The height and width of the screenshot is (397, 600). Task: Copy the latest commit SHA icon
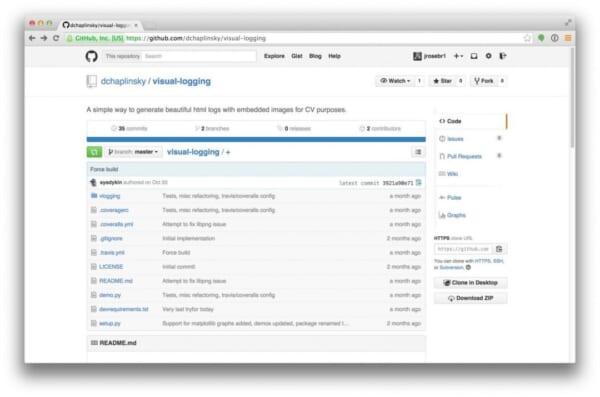(x=419, y=183)
